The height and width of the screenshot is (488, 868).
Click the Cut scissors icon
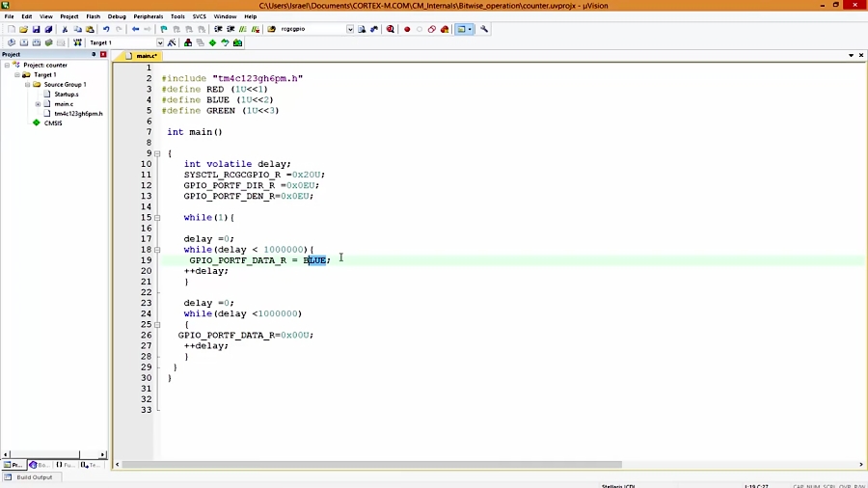65,30
